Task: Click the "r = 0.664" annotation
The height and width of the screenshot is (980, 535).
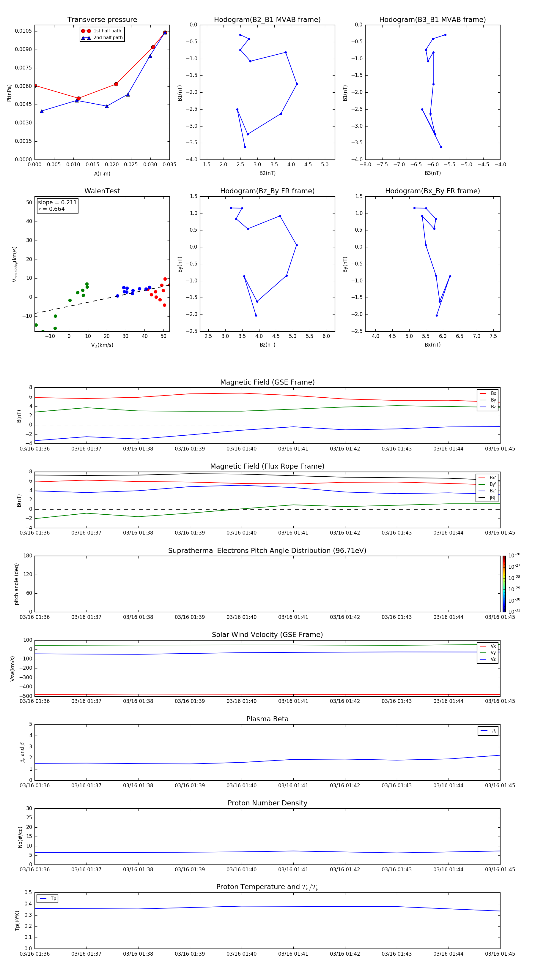Action: (51, 209)
